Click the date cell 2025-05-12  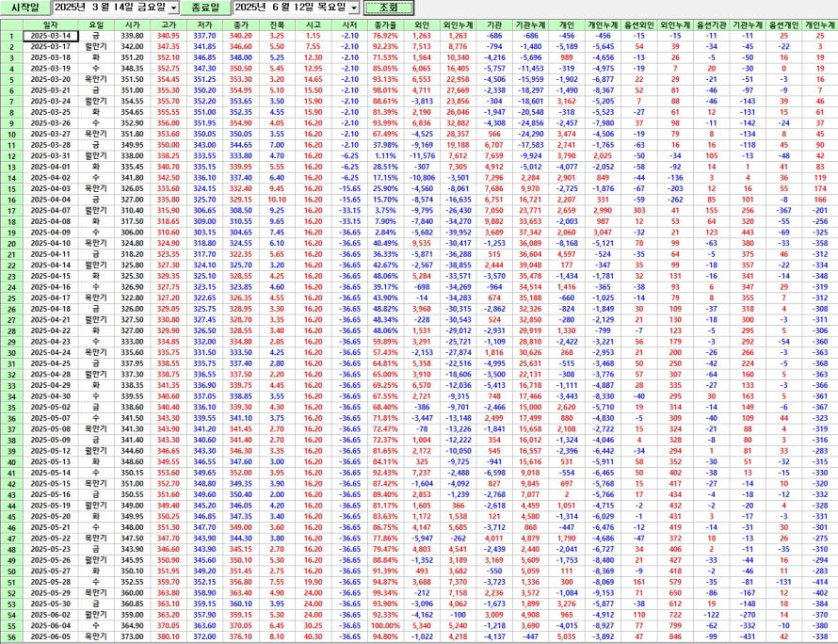coord(50,451)
